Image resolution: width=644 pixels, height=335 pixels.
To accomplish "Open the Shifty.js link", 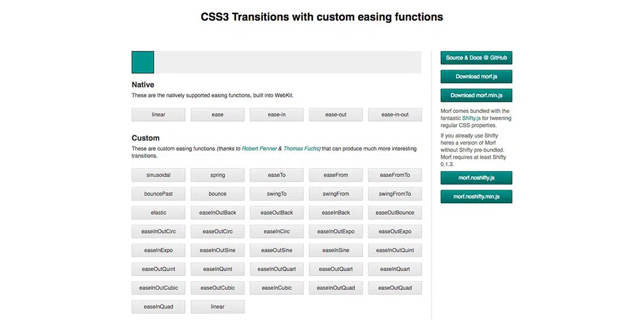I will (x=472, y=118).
